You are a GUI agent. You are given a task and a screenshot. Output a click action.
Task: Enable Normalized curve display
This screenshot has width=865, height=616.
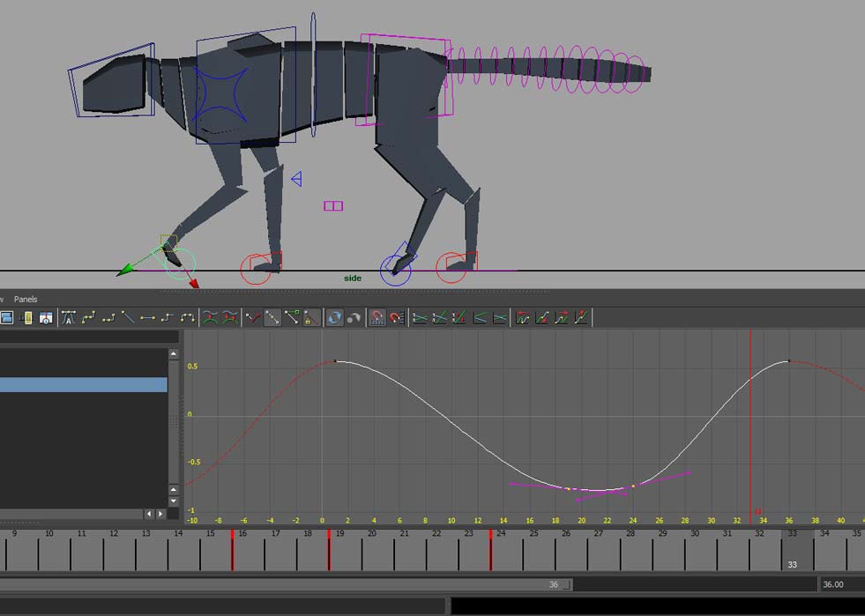point(420,317)
